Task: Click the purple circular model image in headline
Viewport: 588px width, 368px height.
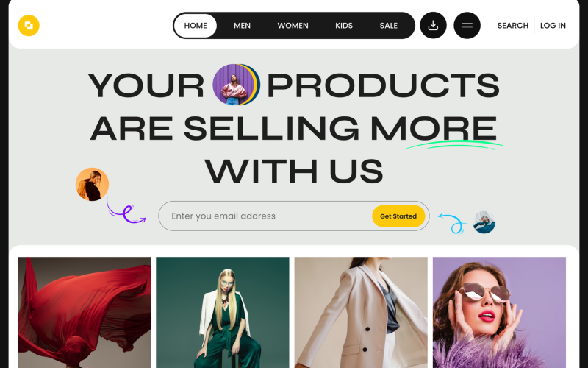Action: (236, 85)
